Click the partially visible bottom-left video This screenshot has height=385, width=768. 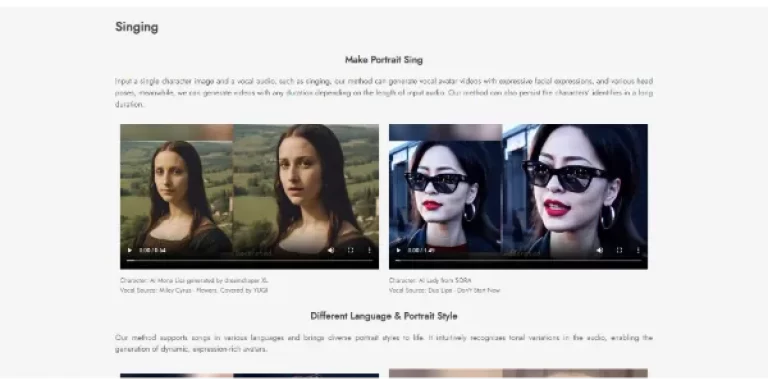click(249, 375)
